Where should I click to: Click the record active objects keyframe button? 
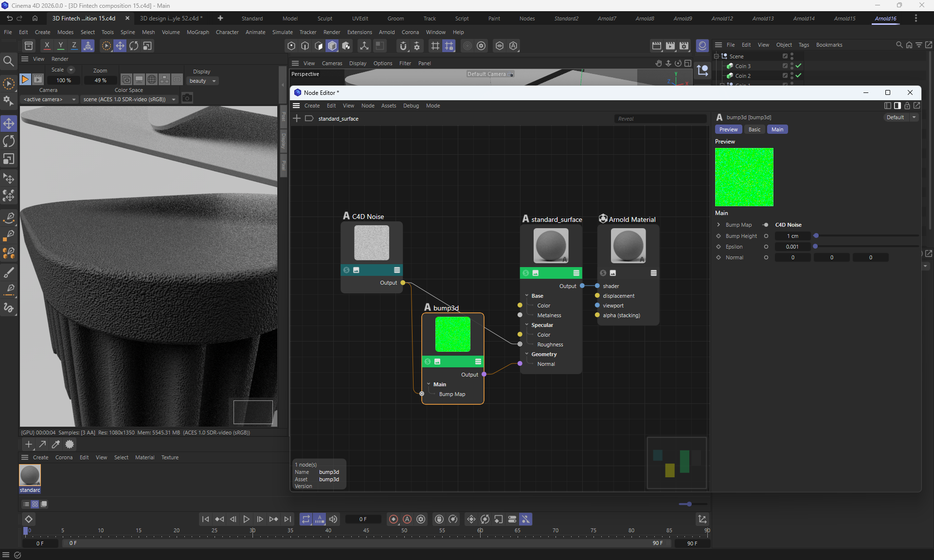(394, 520)
